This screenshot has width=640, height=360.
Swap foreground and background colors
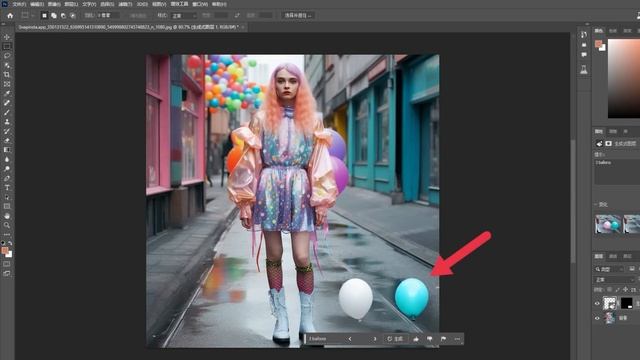(10, 243)
